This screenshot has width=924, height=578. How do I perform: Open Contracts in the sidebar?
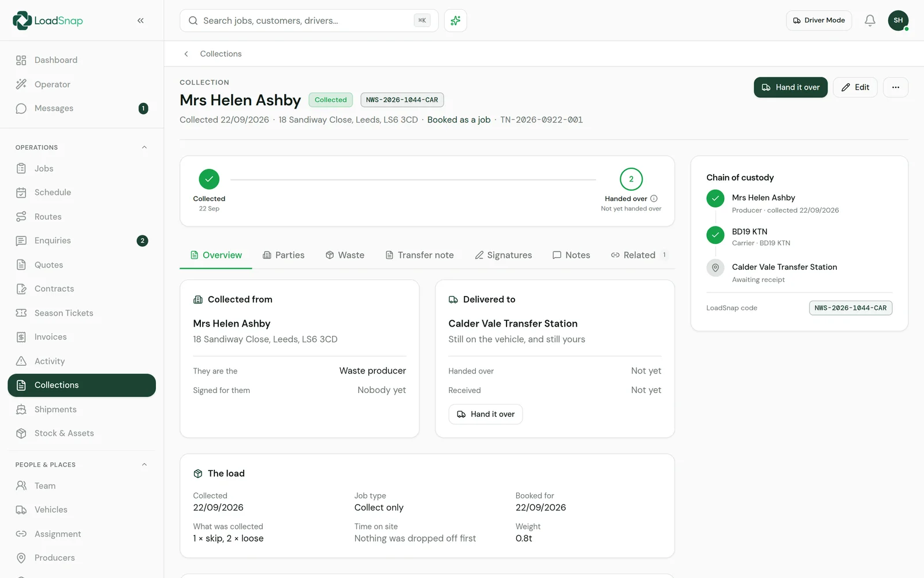pyautogui.click(x=82, y=289)
